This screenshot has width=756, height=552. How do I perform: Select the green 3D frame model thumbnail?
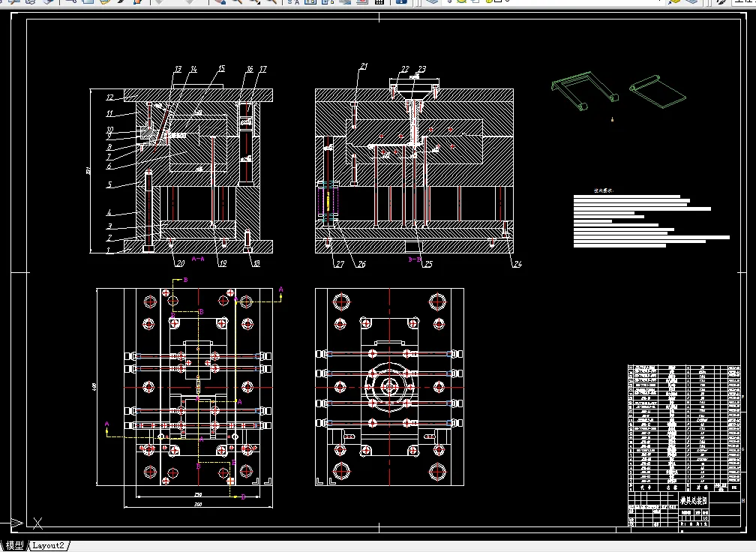(x=585, y=91)
